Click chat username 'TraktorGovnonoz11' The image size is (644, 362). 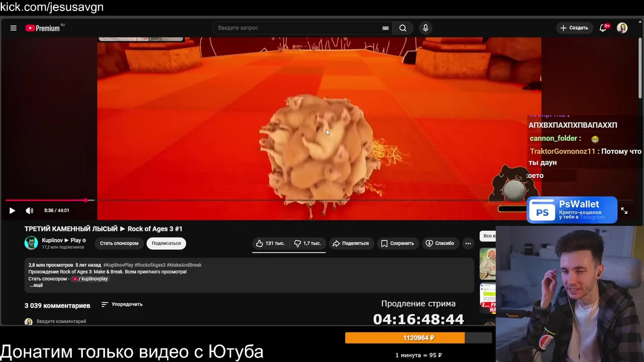(562, 151)
